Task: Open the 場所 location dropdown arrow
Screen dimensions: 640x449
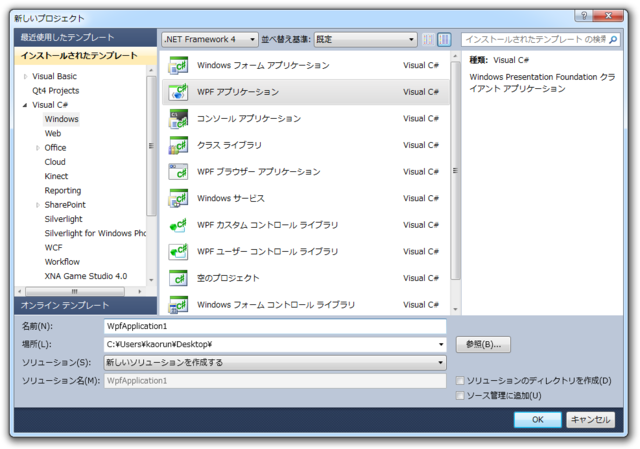Action: pos(441,345)
